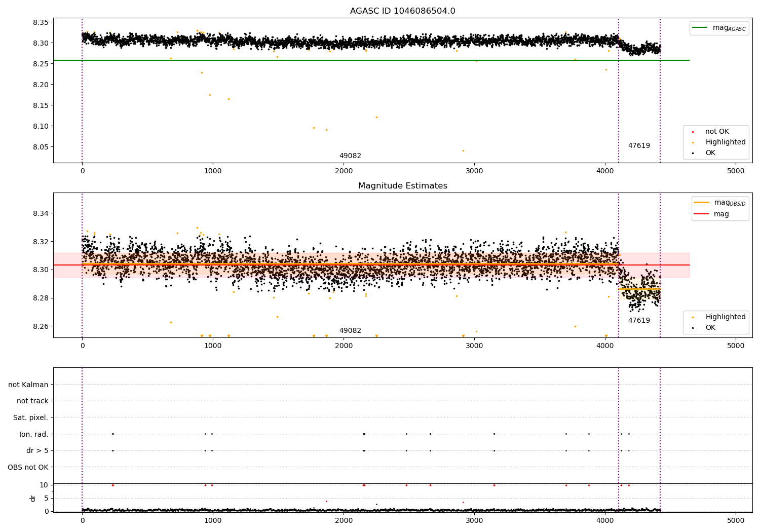Click the lowest orange outlier point in top plot
Image resolution: width=760 pixels, height=532 pixels.
(463, 150)
